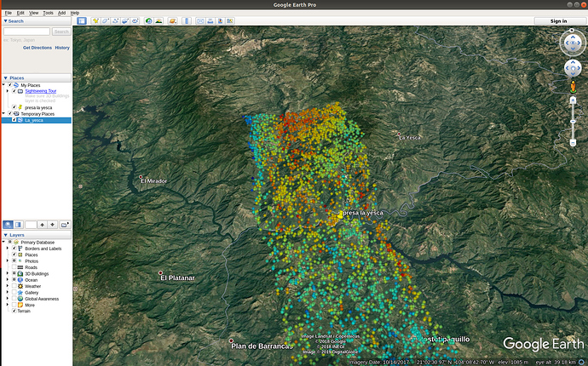Uncheck presa la yesca placemark checkbox
Image resolution: width=588 pixels, height=366 pixels.
pos(14,107)
